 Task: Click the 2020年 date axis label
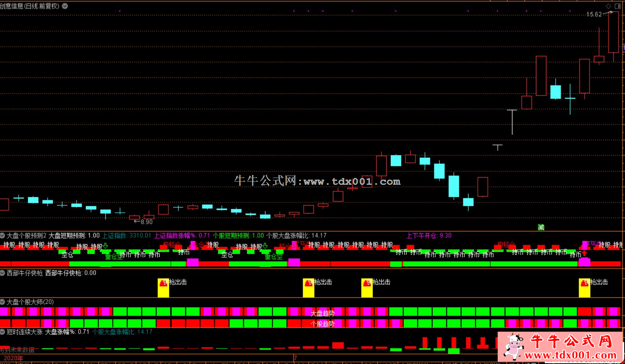click(x=13, y=358)
